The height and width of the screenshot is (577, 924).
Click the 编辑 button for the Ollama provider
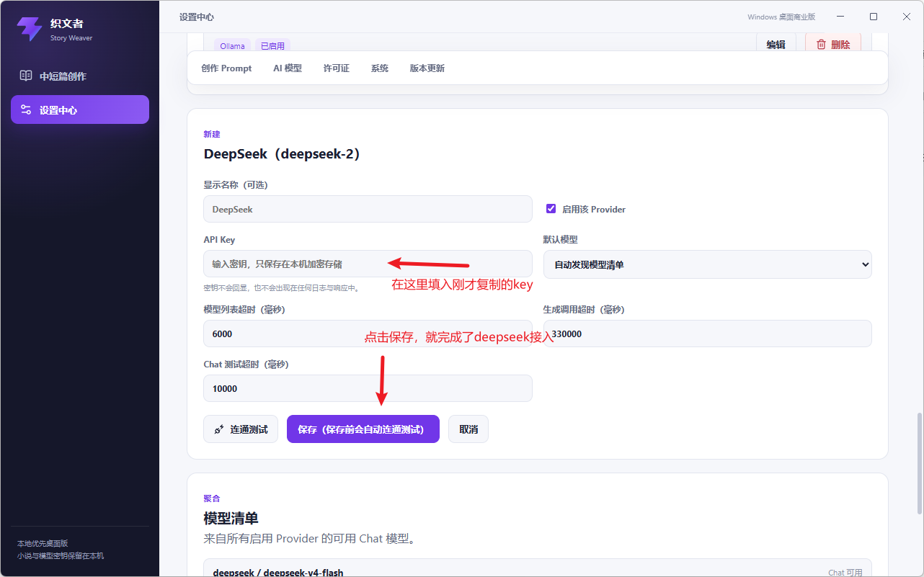tap(776, 44)
